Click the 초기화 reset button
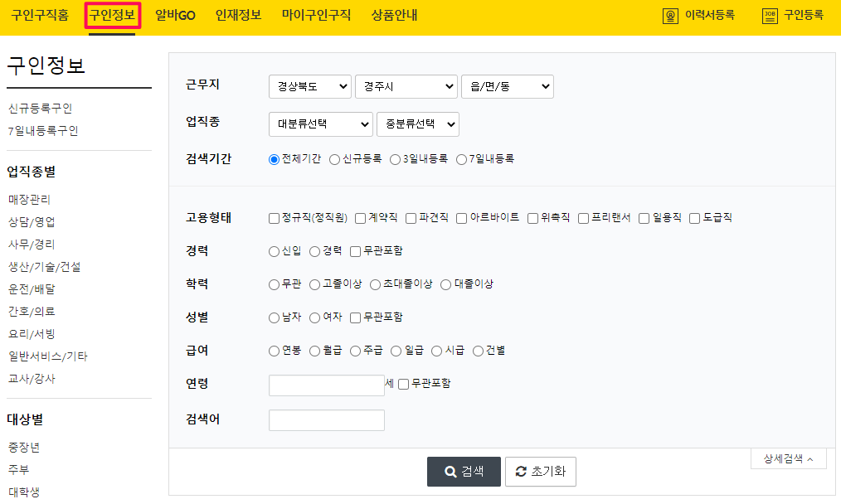Screen dimensions: 841x504 541,472
